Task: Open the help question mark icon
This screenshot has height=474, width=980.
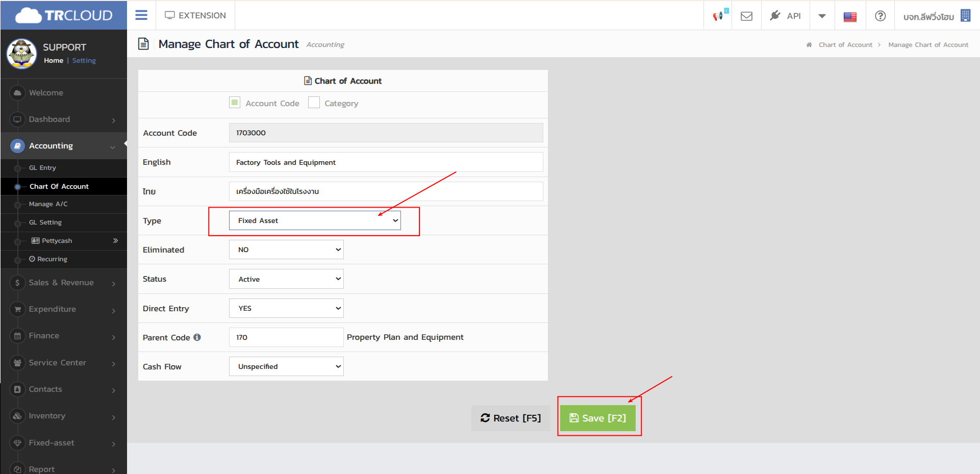Action: pos(880,16)
